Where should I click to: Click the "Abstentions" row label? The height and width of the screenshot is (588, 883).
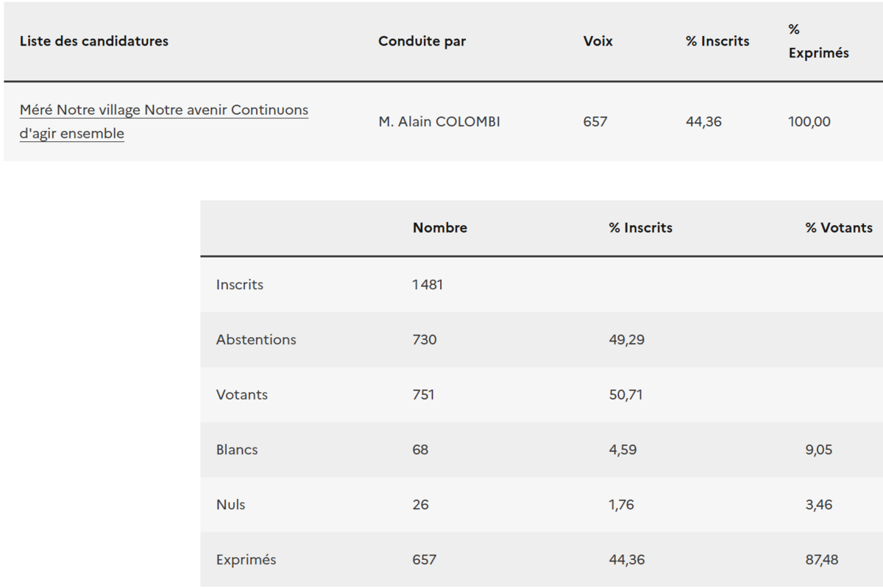pyautogui.click(x=255, y=340)
